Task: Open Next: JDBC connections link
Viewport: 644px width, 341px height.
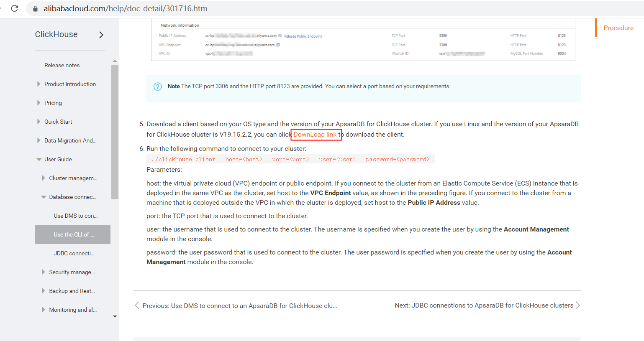Action: tap(484, 305)
